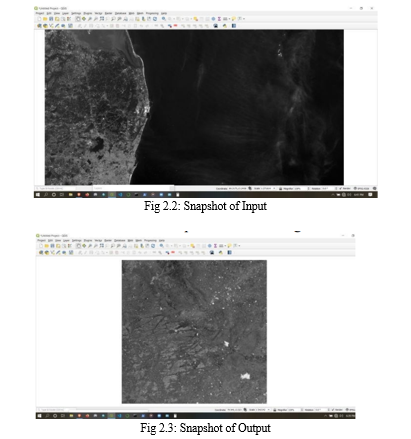The width and height of the screenshot is (411, 439).
Task: Expand Scale dropdown in lower window status bar
Action: [268, 409]
